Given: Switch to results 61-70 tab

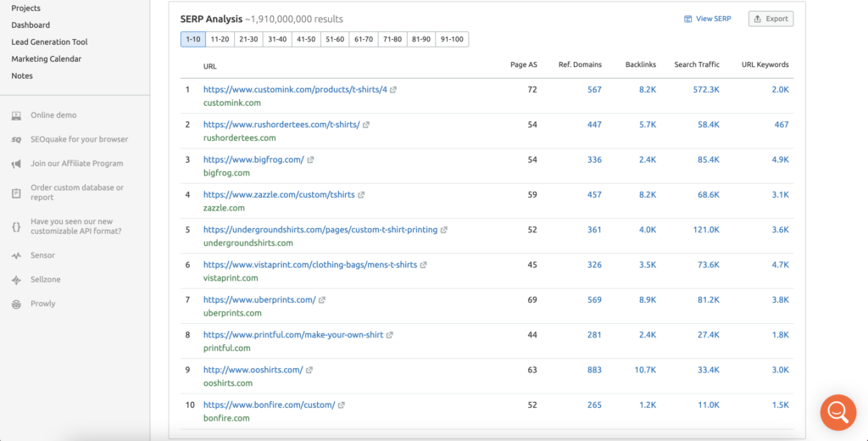Looking at the screenshot, I should [364, 39].
